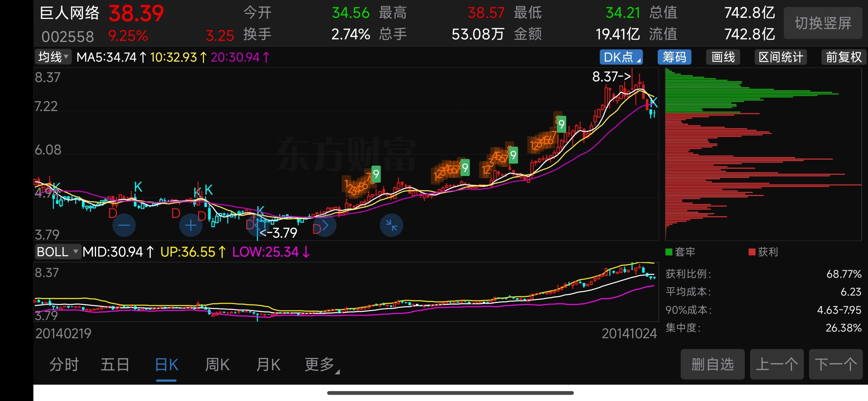Screen dimensions: 868x401
Task: Tap the 今开 value 34.56
Action: tap(351, 13)
